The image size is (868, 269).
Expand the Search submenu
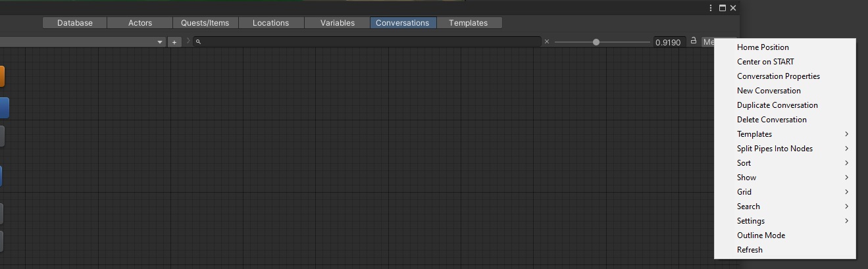pyautogui.click(x=785, y=207)
